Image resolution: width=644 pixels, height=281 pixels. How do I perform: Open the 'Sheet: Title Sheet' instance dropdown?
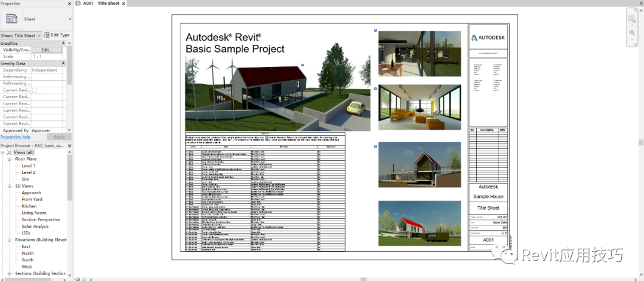[21, 35]
